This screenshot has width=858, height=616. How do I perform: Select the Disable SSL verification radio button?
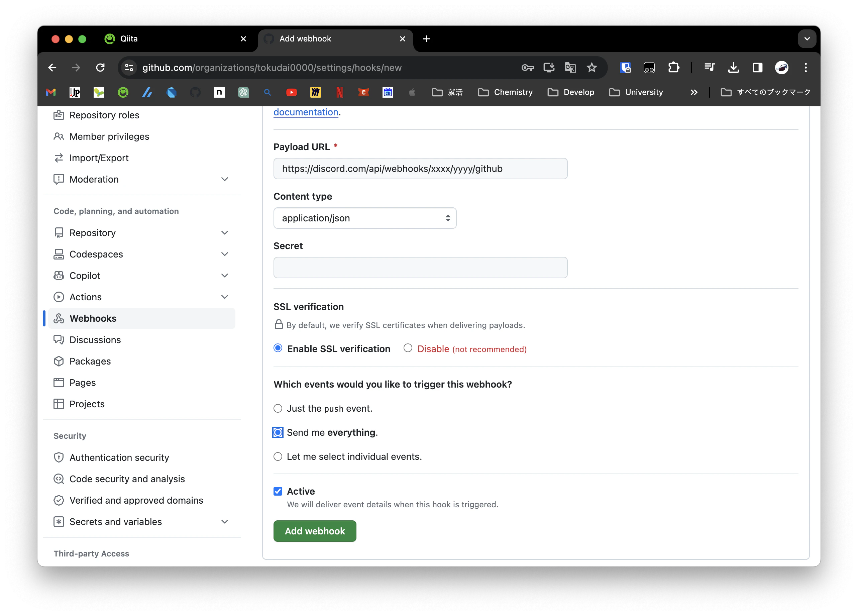coord(408,348)
